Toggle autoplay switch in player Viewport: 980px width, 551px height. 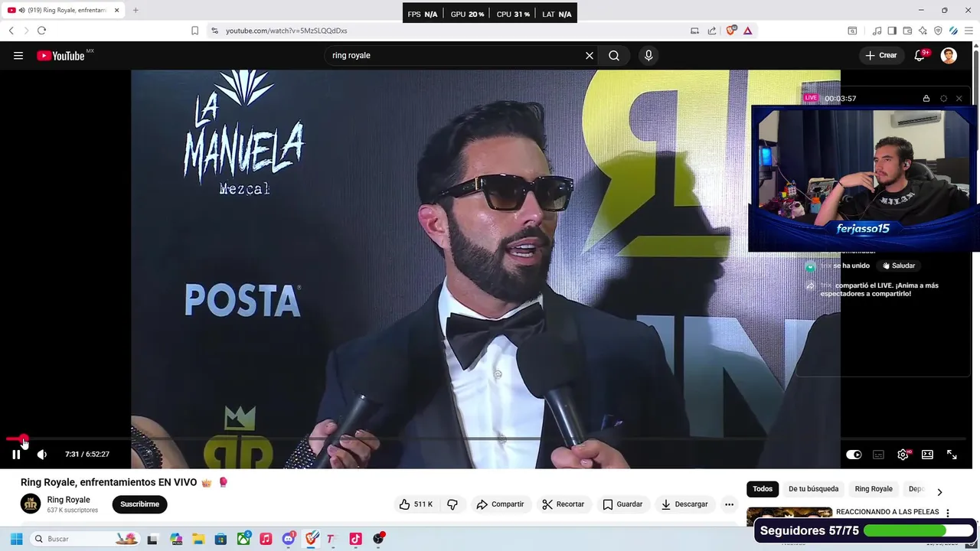(x=854, y=455)
